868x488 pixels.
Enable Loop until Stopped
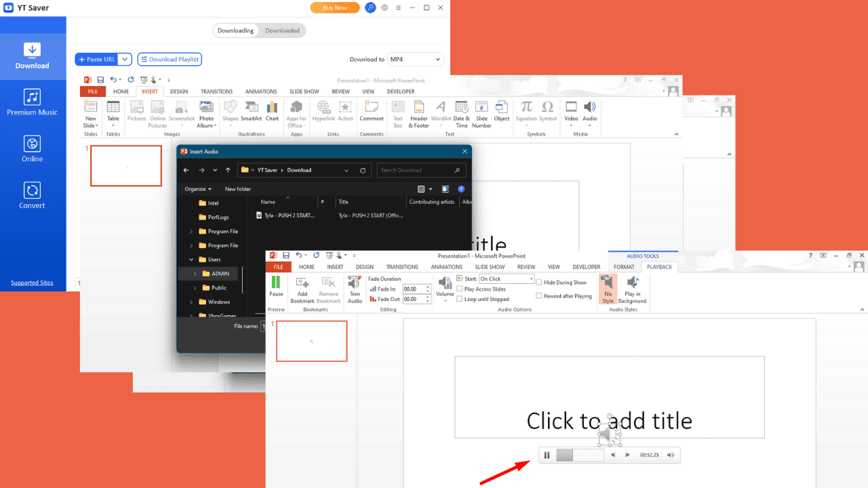pos(460,299)
